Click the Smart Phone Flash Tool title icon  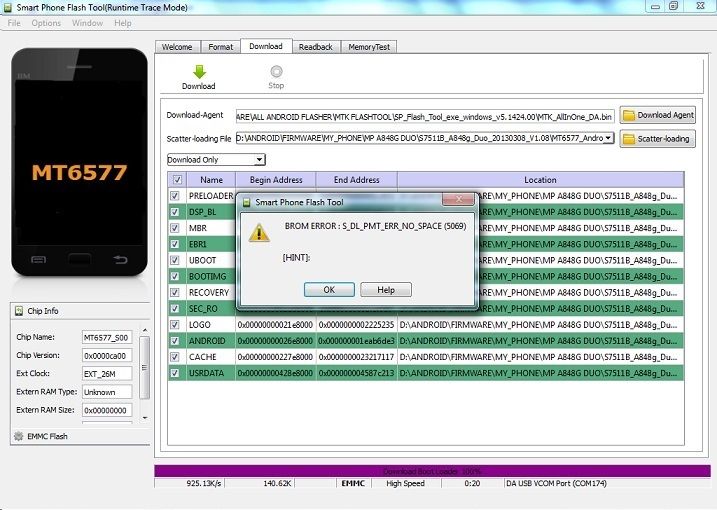pos(7,7)
